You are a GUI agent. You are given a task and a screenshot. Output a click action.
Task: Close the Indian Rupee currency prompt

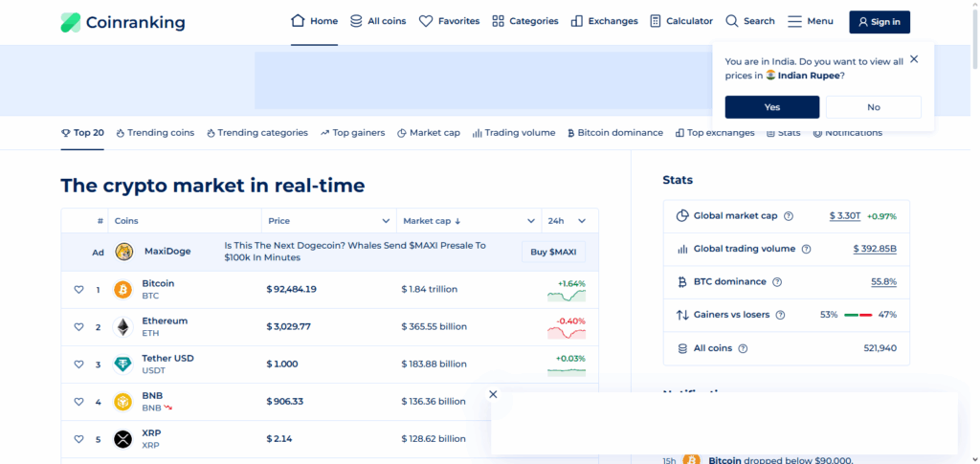(914, 59)
